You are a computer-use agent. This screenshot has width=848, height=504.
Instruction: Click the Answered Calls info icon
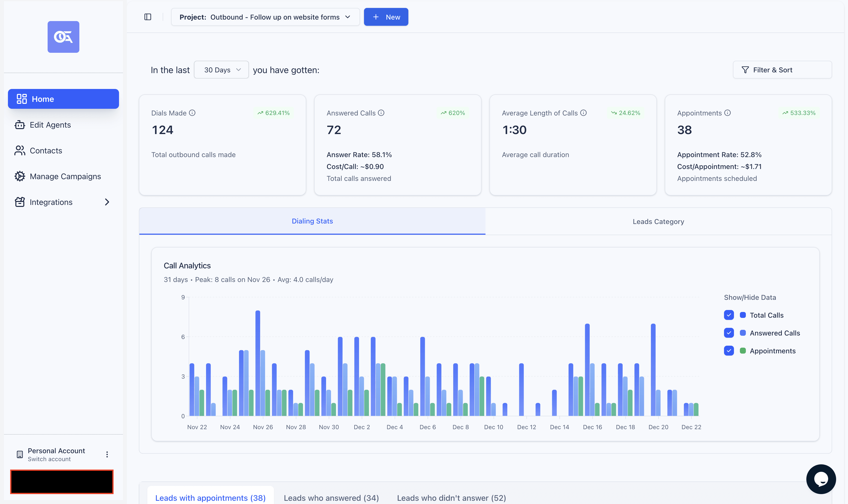pyautogui.click(x=381, y=113)
